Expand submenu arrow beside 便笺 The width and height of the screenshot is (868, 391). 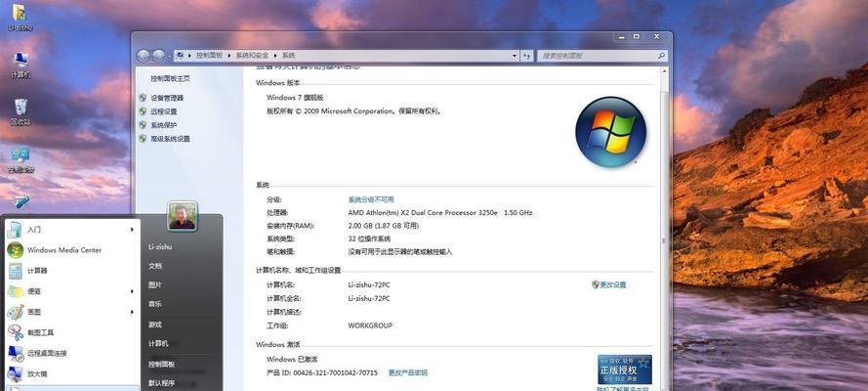pos(132,290)
